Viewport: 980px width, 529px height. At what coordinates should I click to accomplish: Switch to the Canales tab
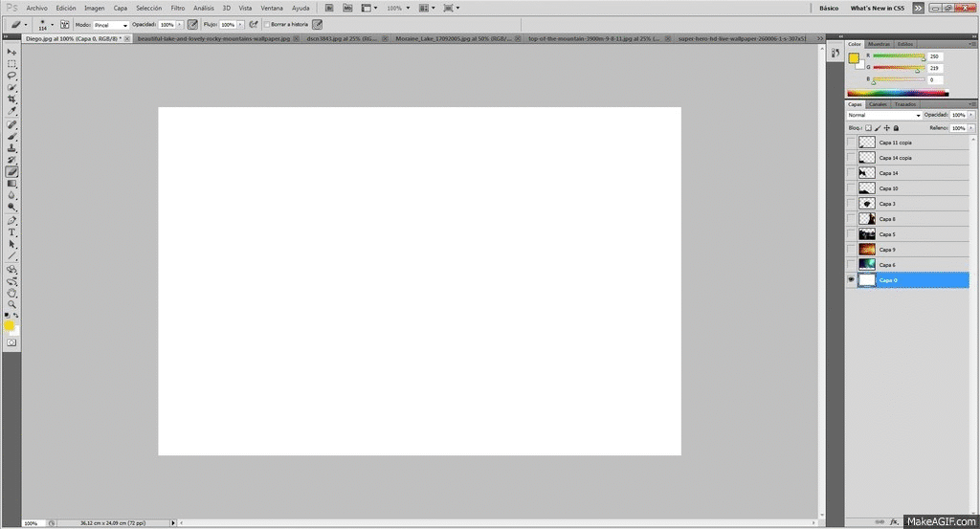tap(878, 104)
